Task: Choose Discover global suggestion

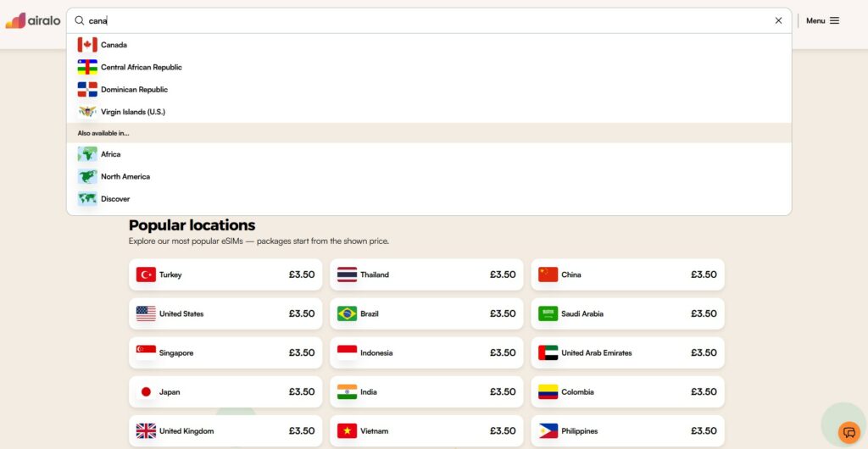Action: (x=429, y=198)
